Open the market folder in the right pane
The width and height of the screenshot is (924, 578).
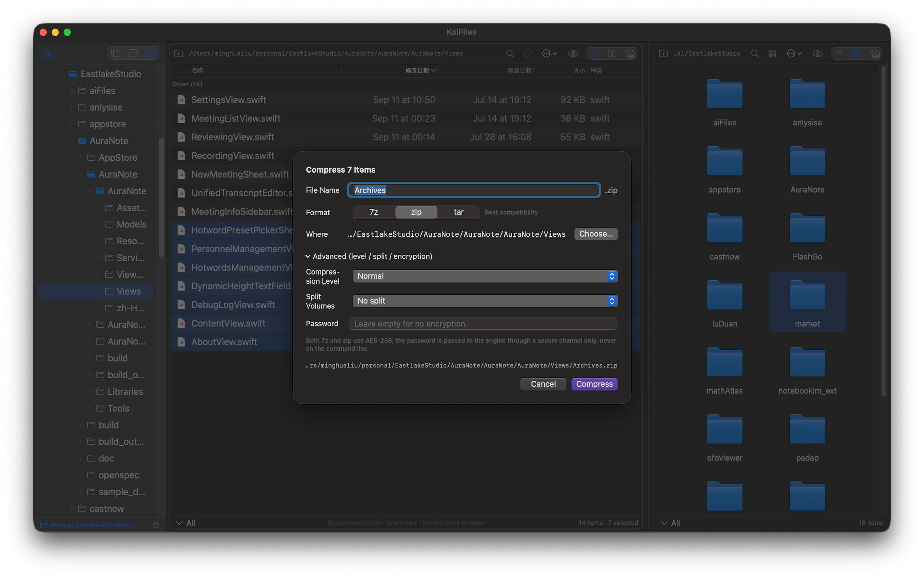807,302
